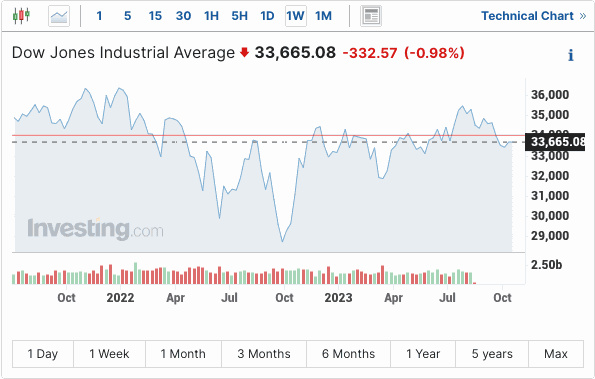595x379 pixels.
Task: Show the 1 Year range
Action: [423, 354]
